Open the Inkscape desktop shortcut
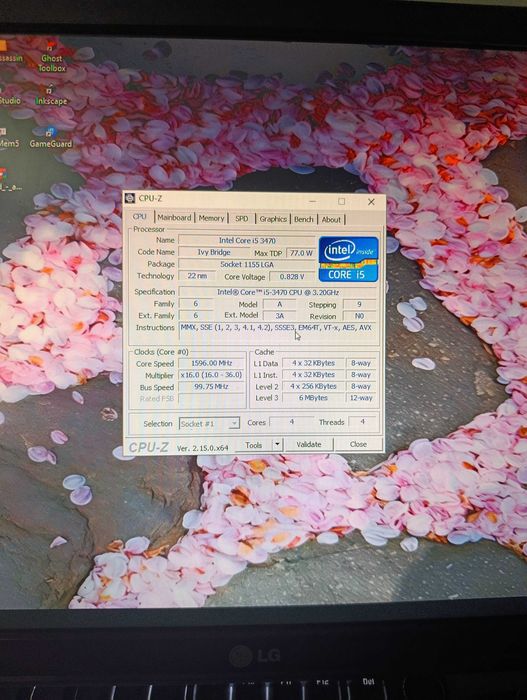The height and width of the screenshot is (700, 527). point(51,96)
